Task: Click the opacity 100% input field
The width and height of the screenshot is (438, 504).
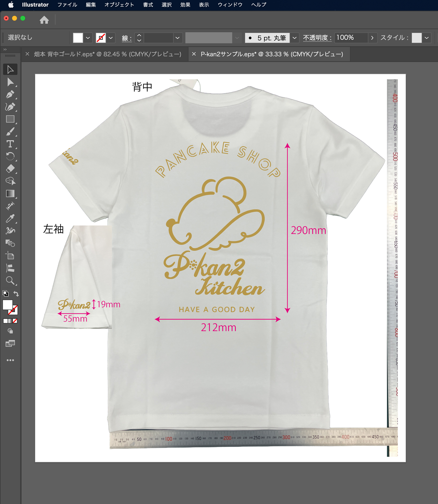Action: (351, 37)
